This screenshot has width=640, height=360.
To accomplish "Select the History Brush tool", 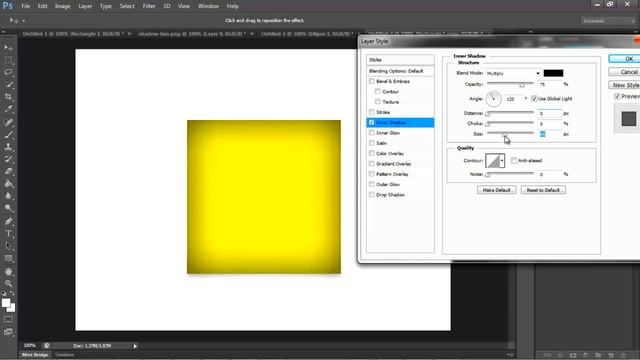I will coord(8,159).
